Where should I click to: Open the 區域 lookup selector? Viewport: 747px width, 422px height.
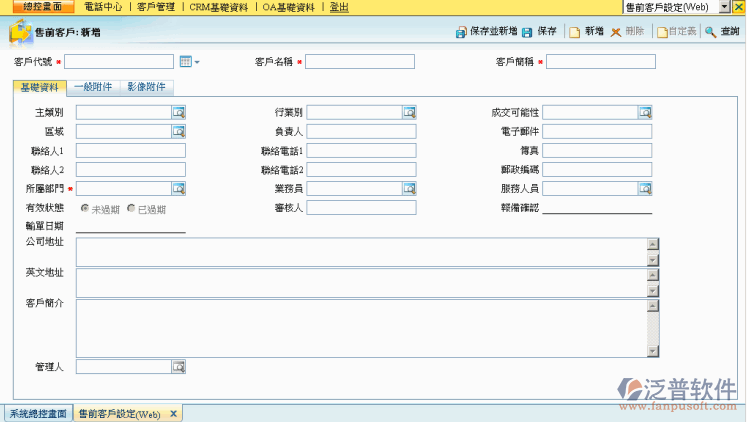(x=179, y=131)
